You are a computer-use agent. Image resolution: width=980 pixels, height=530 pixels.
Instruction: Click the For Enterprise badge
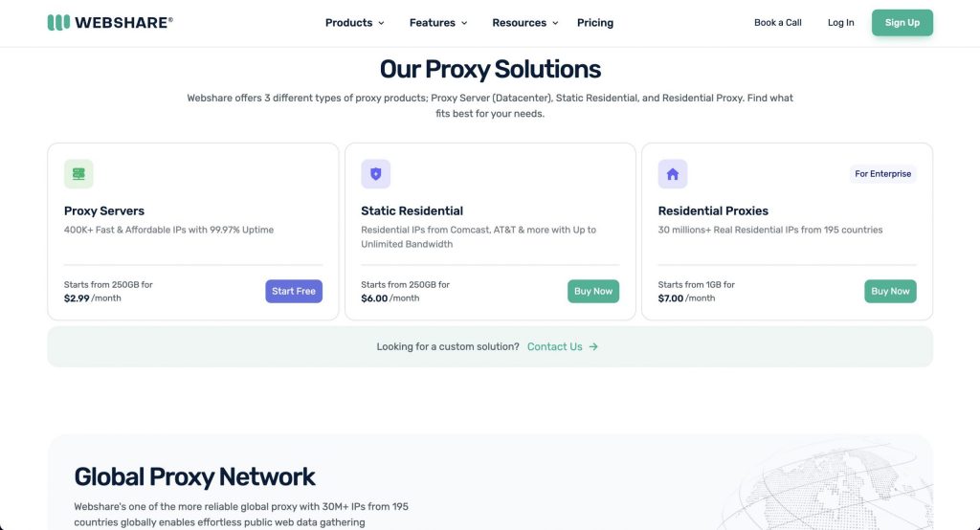coord(882,174)
